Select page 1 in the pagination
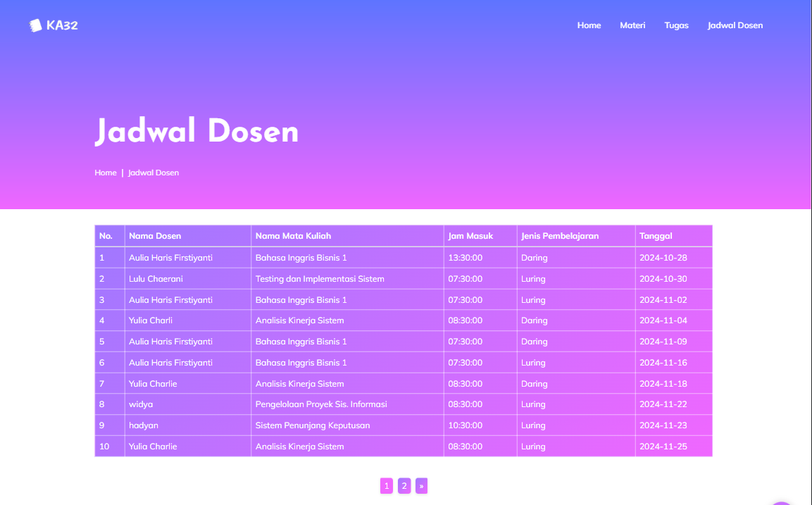The width and height of the screenshot is (812, 505). [x=386, y=486]
